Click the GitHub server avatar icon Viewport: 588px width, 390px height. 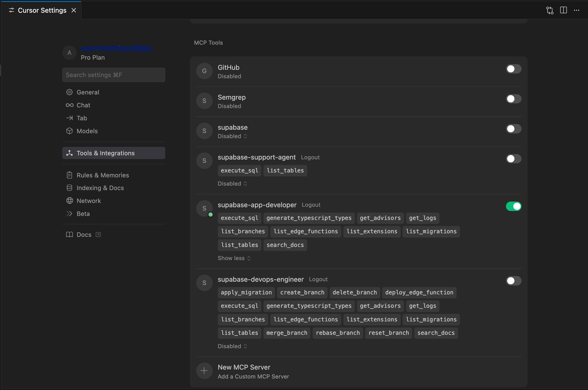click(204, 71)
